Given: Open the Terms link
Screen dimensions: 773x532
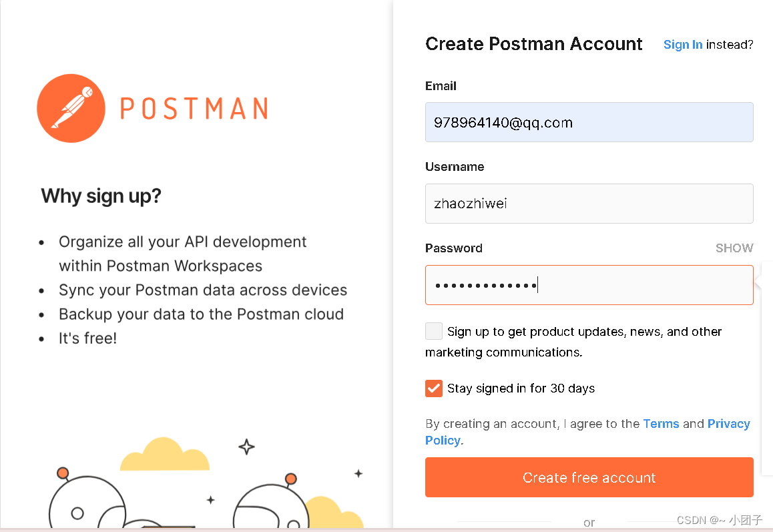Looking at the screenshot, I should click(661, 423).
